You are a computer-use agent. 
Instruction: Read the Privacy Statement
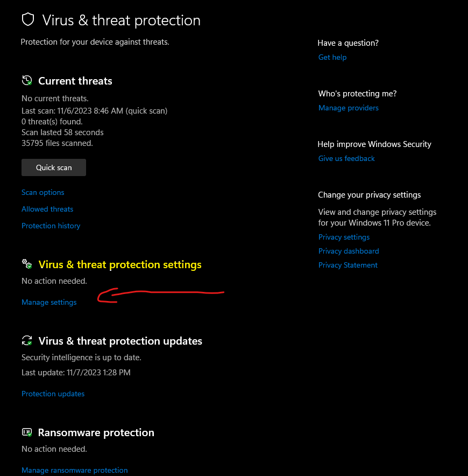point(348,265)
